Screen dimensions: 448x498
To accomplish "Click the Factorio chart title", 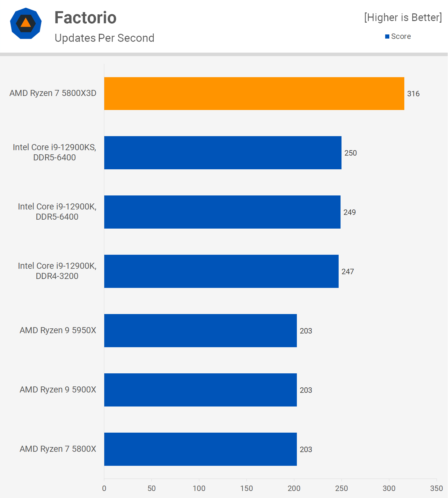I will 85,18.
